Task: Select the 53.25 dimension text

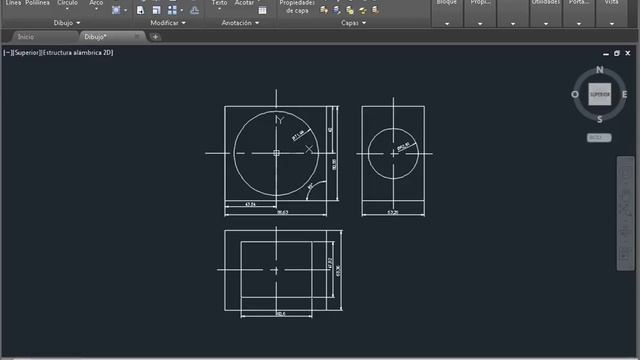Action: pos(392,212)
